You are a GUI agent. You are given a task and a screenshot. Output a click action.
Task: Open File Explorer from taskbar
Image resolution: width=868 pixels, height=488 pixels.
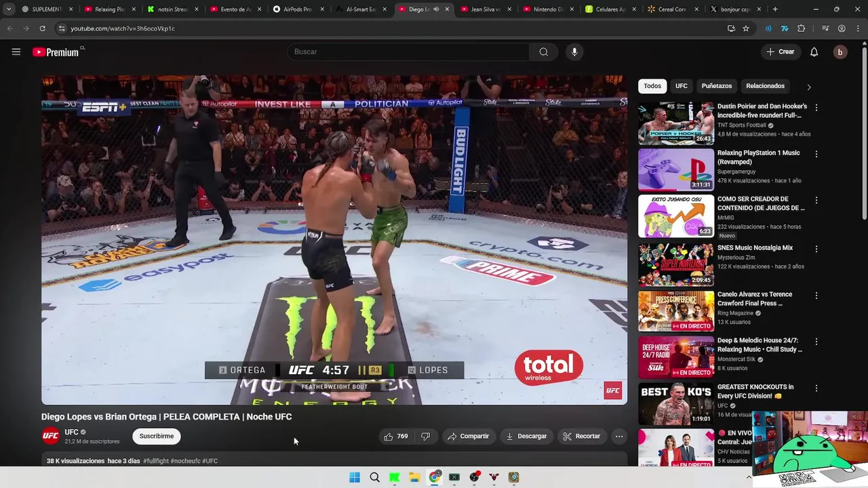(x=414, y=477)
